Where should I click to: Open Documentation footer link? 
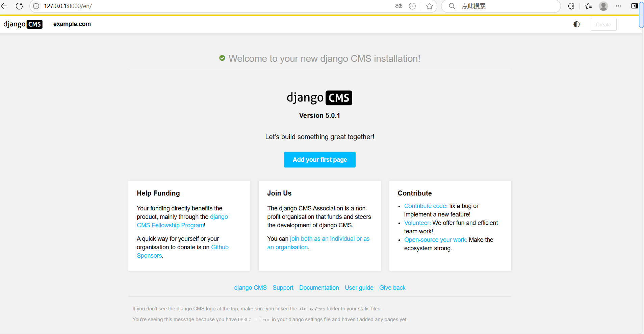click(319, 288)
